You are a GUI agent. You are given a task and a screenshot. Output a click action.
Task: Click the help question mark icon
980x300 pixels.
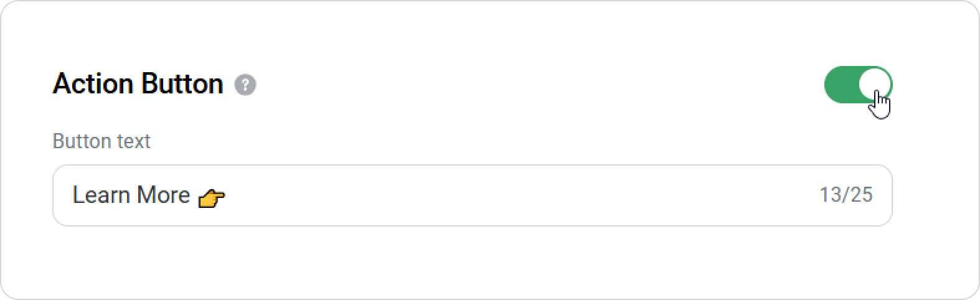(x=245, y=85)
